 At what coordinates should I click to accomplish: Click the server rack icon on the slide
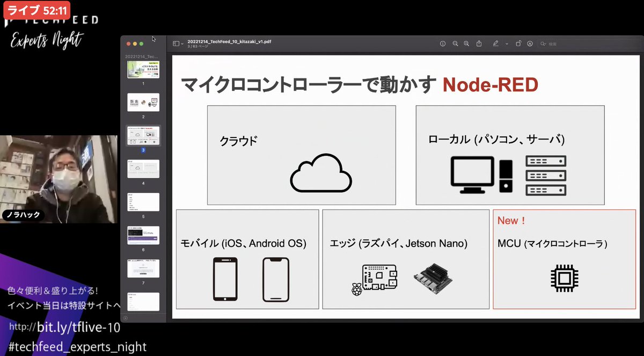click(546, 176)
